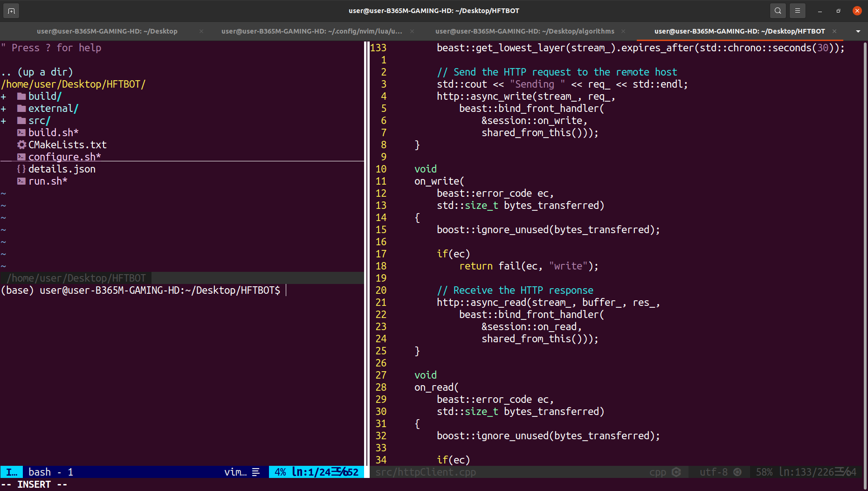Click the new tab icon in title bar
This screenshot has height=491, width=868.
[x=11, y=11]
